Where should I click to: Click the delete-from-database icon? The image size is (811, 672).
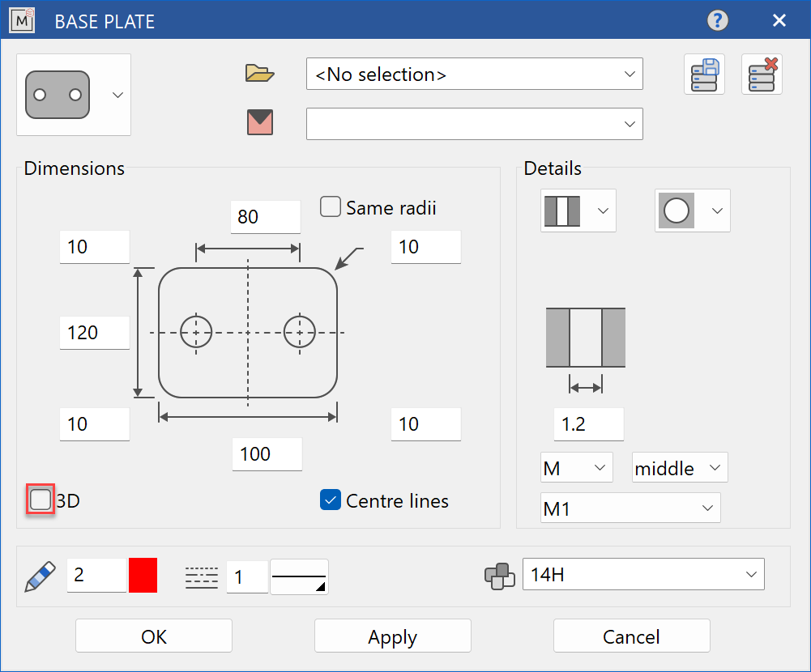coord(762,74)
